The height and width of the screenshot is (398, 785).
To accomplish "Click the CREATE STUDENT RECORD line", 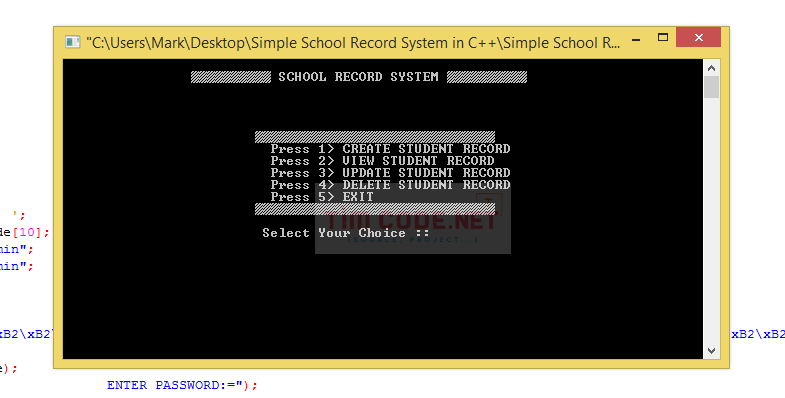I will click(x=390, y=149).
